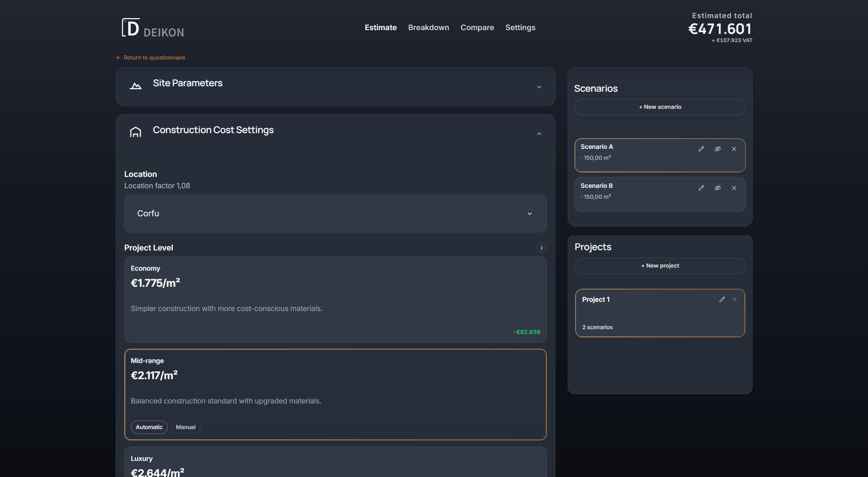This screenshot has height=477, width=868.
Task: Select the Mid-range project level card
Action: point(335,395)
